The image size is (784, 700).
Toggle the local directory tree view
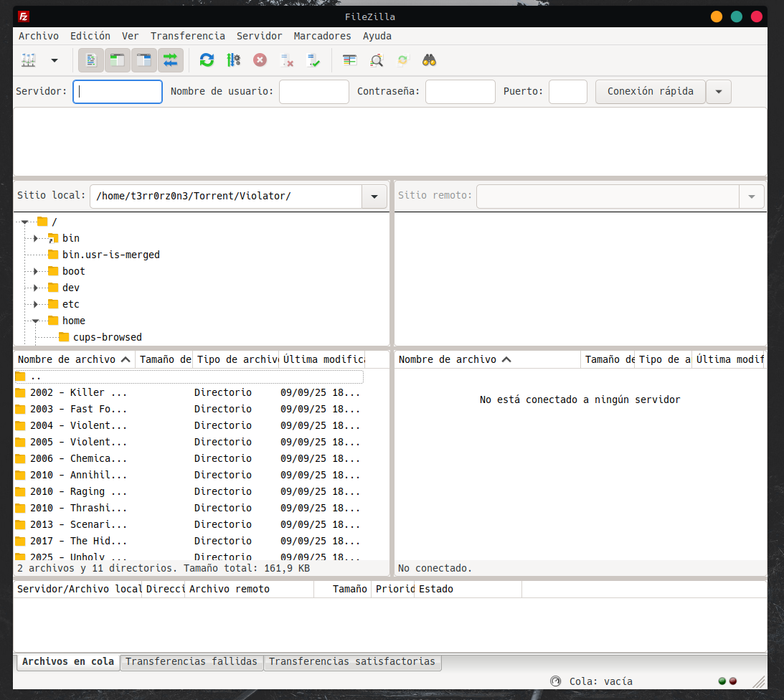(x=118, y=61)
